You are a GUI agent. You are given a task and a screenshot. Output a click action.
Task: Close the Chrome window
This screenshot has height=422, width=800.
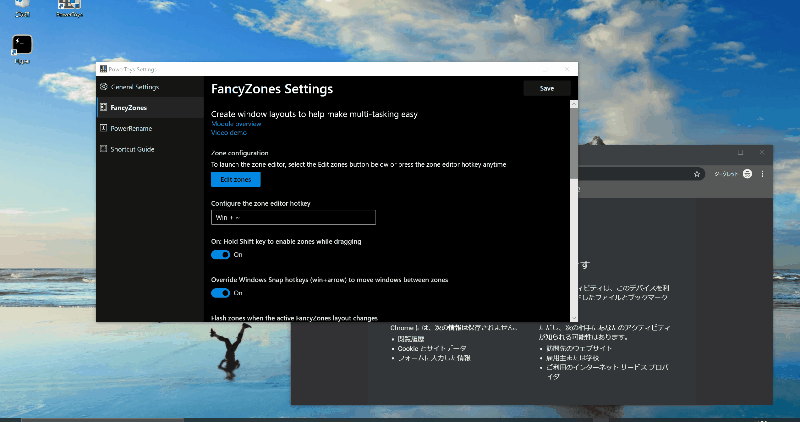pos(762,153)
